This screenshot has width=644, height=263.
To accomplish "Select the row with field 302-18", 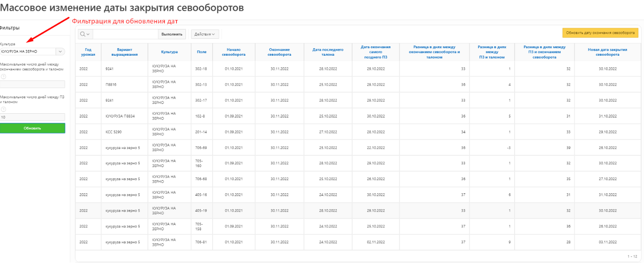I will pyautogui.click(x=201, y=69).
